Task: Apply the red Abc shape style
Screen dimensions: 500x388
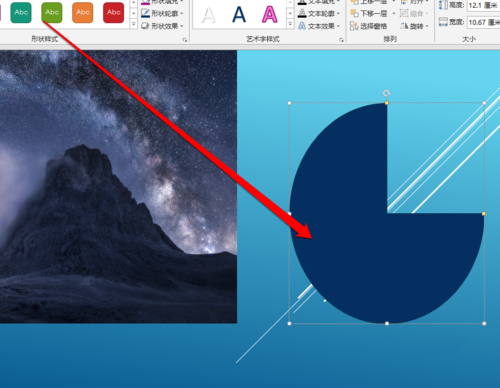Action: point(113,12)
